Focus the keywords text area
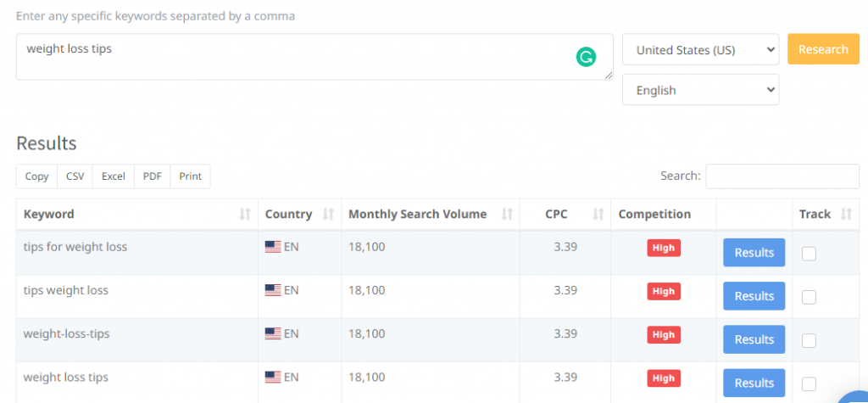868x403 pixels. coord(297,57)
